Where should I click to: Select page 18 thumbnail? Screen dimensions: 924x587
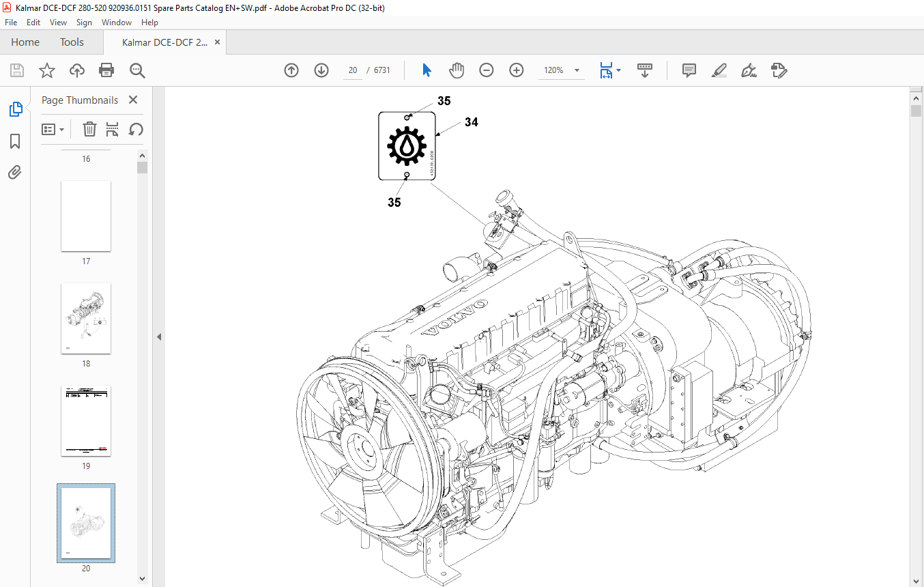click(x=86, y=319)
